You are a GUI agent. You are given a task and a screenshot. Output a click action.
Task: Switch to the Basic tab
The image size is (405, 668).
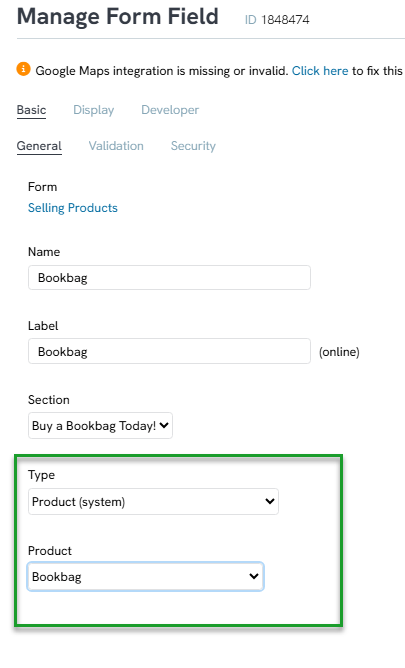point(32,110)
